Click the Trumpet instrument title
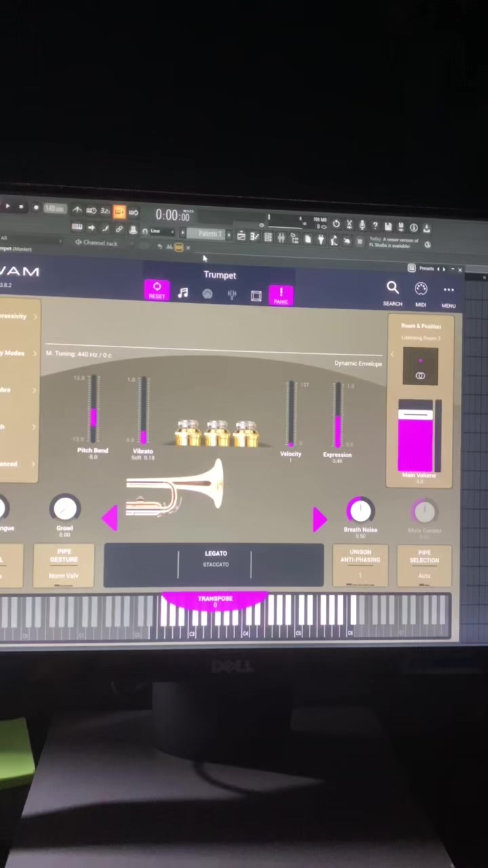Image resolution: width=488 pixels, height=868 pixels. pyautogui.click(x=220, y=275)
